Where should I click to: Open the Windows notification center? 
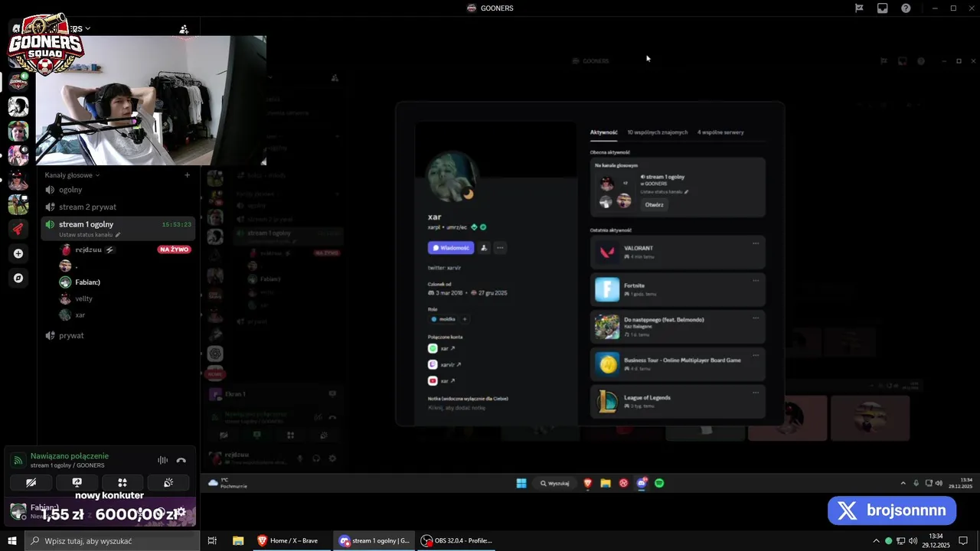pos(964,541)
